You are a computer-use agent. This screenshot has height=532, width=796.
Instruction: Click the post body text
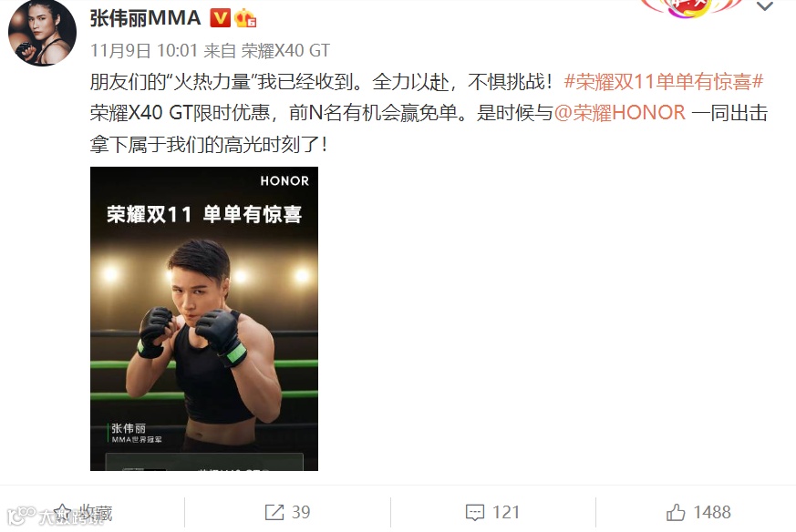[x=429, y=113]
